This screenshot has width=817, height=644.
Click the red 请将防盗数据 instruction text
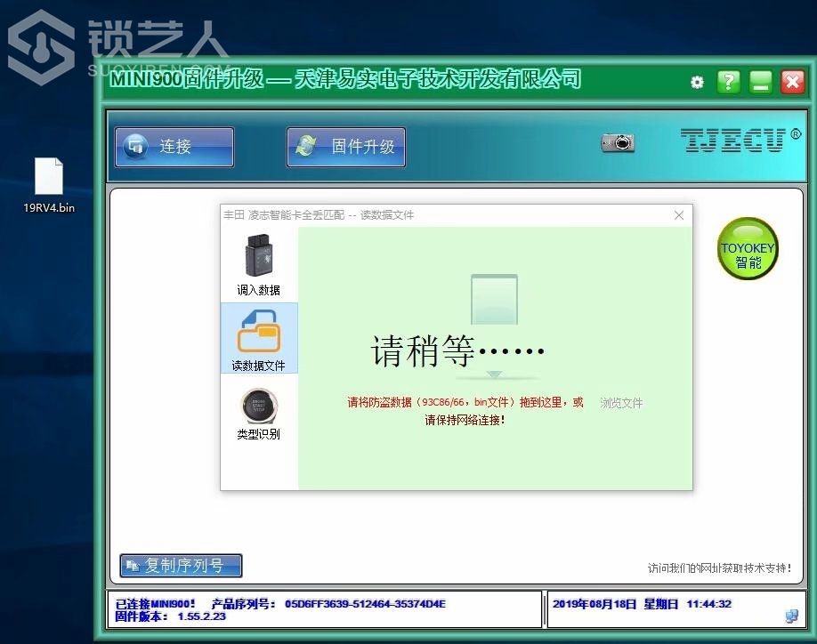pyautogui.click(x=465, y=402)
